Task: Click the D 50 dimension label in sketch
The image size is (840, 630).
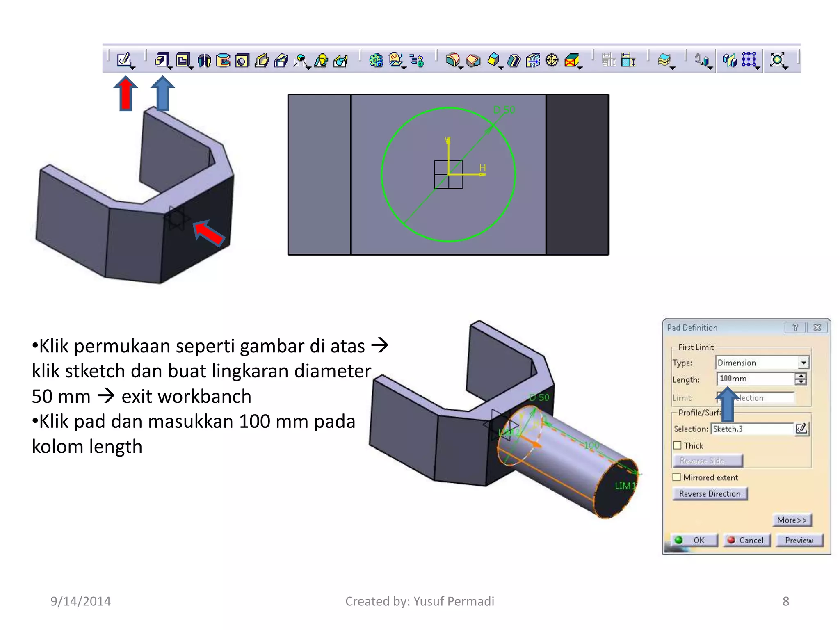Action: (x=504, y=110)
